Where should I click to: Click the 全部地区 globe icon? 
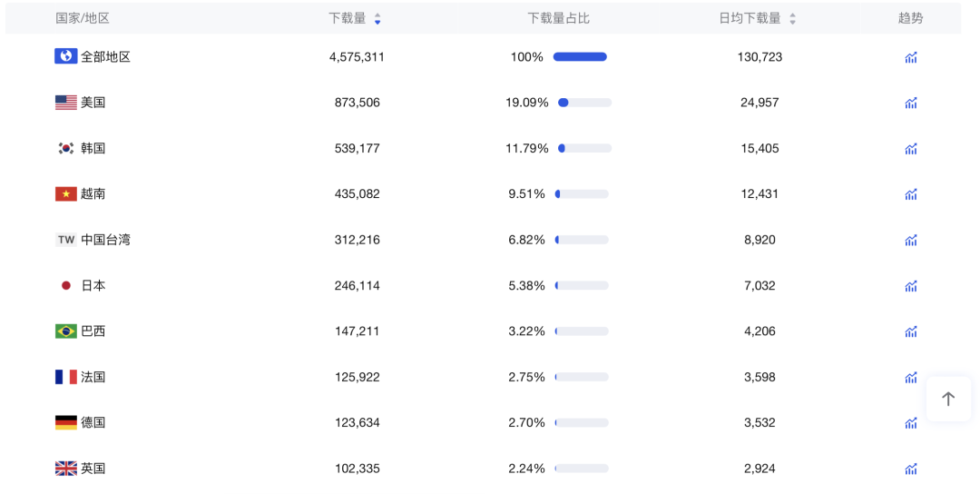(x=65, y=56)
